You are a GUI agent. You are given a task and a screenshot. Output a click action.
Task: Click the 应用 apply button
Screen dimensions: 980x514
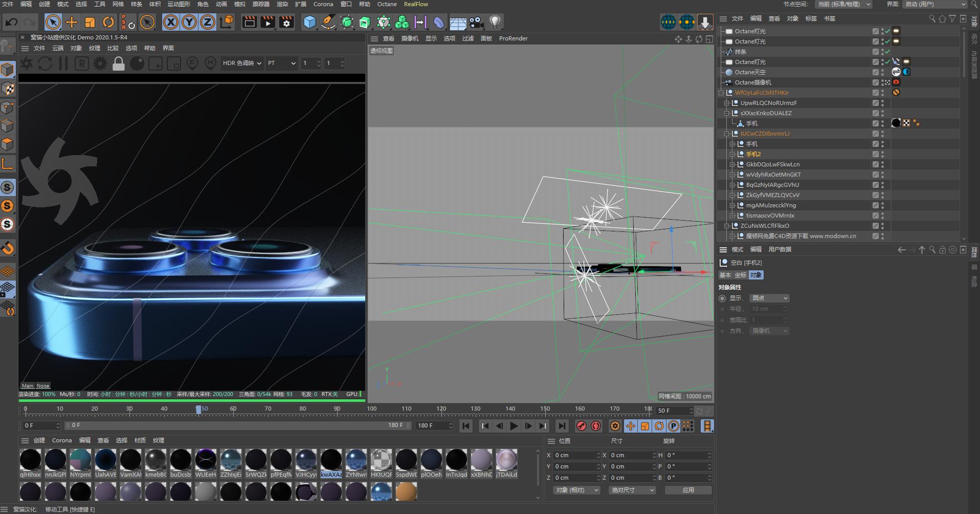(688, 490)
